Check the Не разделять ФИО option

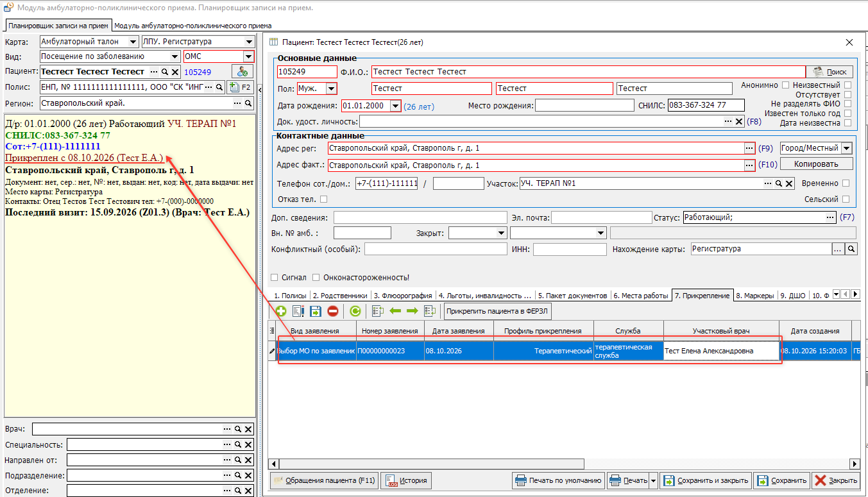[x=848, y=103]
